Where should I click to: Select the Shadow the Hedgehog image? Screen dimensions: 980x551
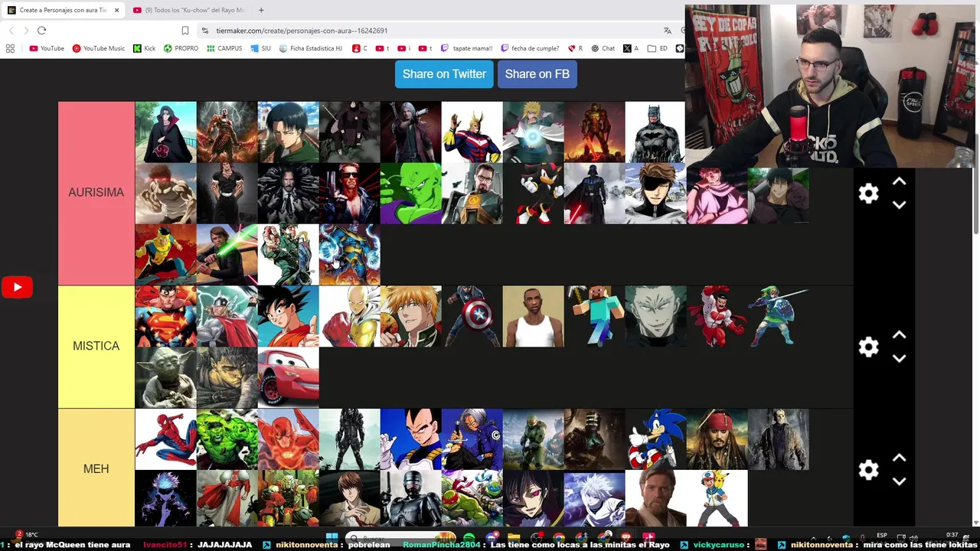pyautogui.click(x=533, y=194)
